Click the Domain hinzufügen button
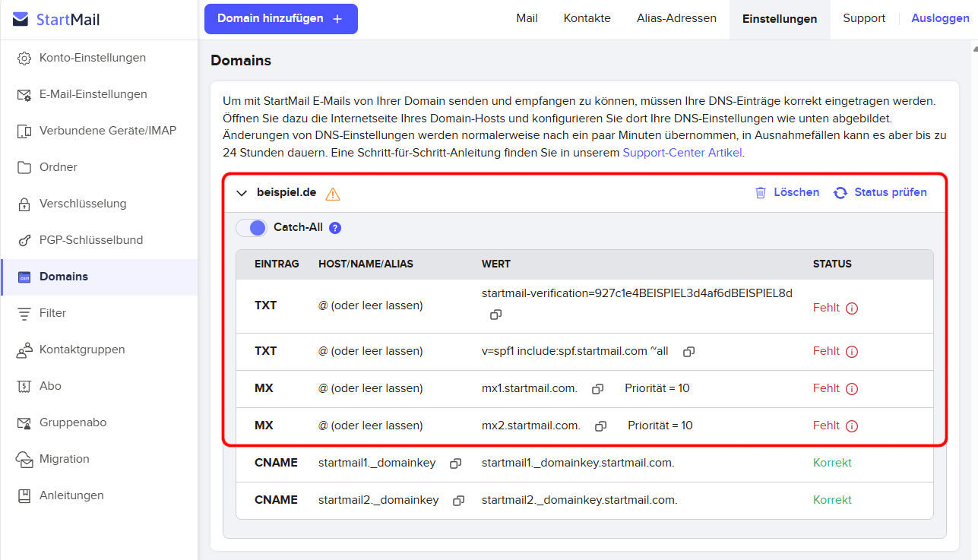Screen dimensions: 978x560 [281, 19]
